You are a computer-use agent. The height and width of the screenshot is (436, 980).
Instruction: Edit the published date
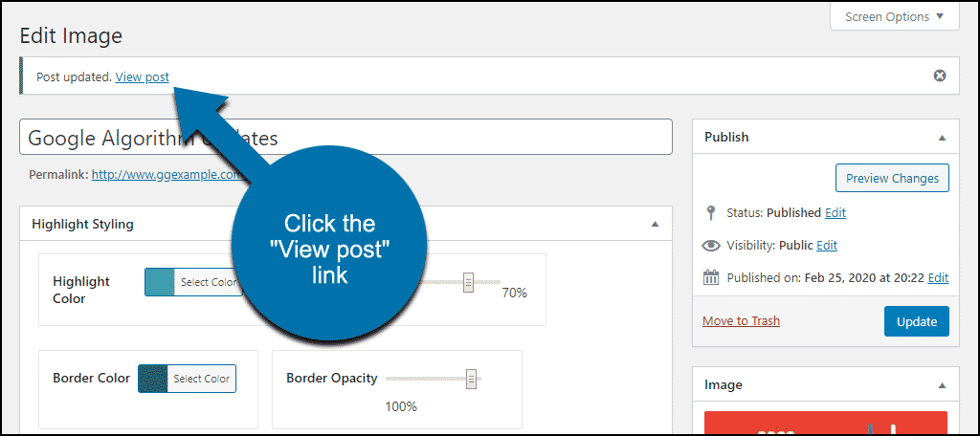(938, 278)
